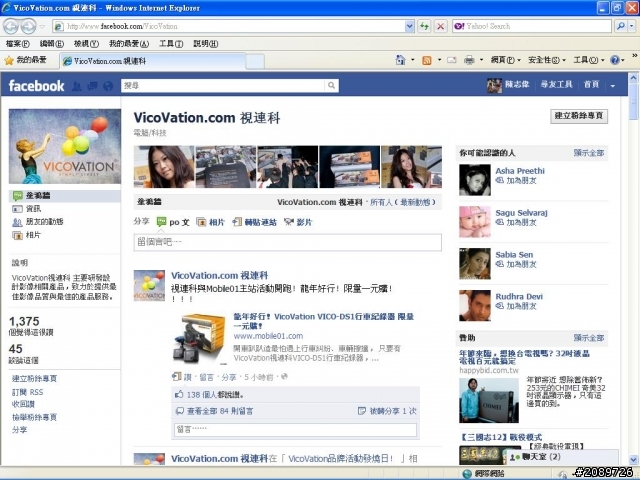Open Facebook notifications globe icon
Screen dimensions: 640x480
(108, 86)
